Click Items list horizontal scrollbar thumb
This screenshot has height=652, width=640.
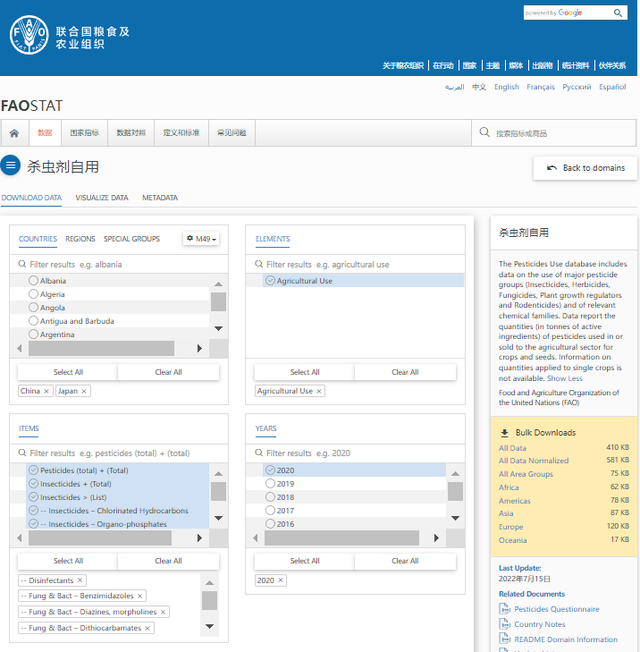coord(100,538)
